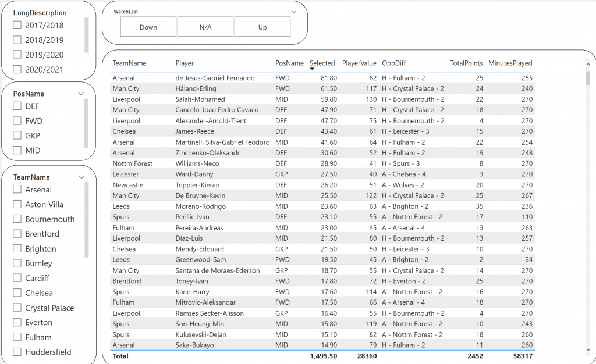Select Everton team checkbox
This screenshot has width=596, height=364.
coord(17,322)
